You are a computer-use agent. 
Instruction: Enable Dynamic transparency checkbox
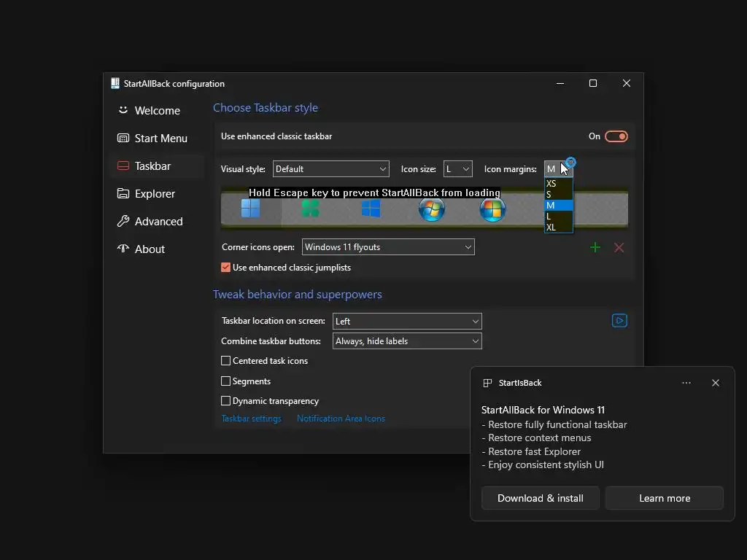(226, 401)
